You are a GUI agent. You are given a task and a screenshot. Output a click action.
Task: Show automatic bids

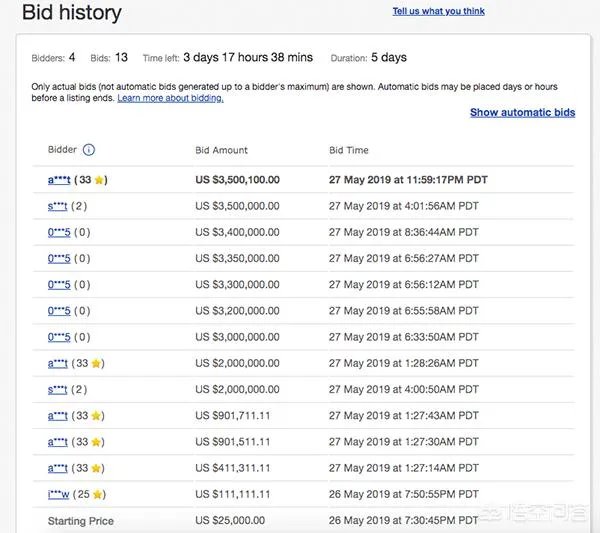[522, 113]
